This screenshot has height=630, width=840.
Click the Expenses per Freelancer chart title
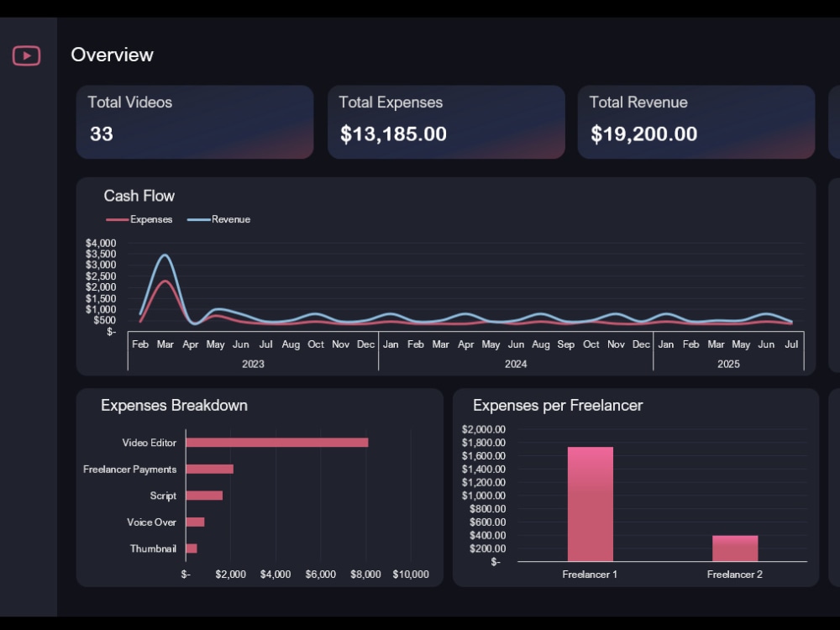pos(559,405)
